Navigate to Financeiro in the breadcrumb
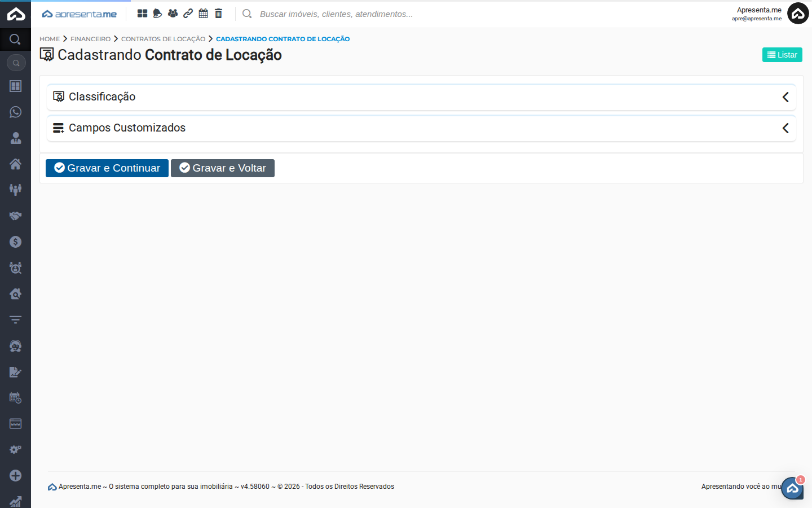The width and height of the screenshot is (812, 508). [x=90, y=39]
